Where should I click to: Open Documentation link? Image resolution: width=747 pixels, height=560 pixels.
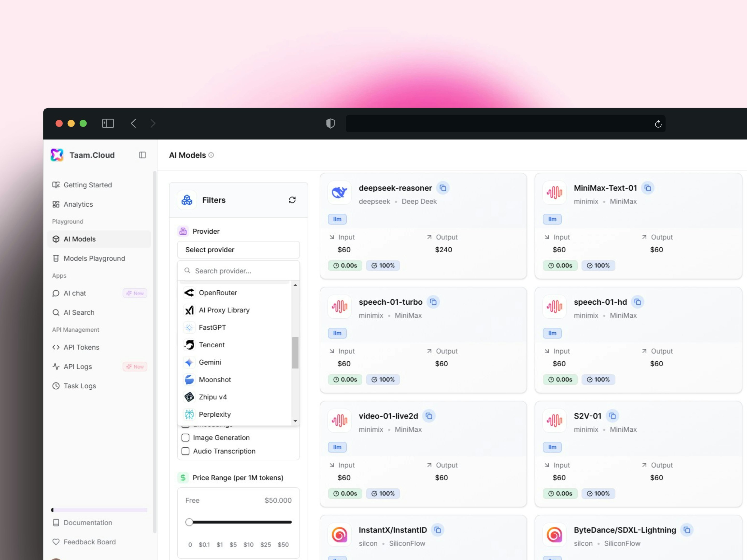(x=99, y=522)
